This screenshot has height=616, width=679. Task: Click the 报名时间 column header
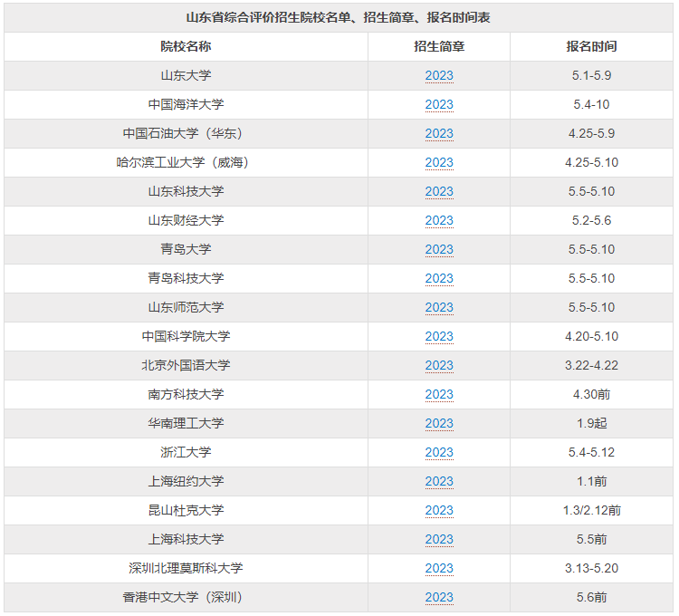point(591,46)
